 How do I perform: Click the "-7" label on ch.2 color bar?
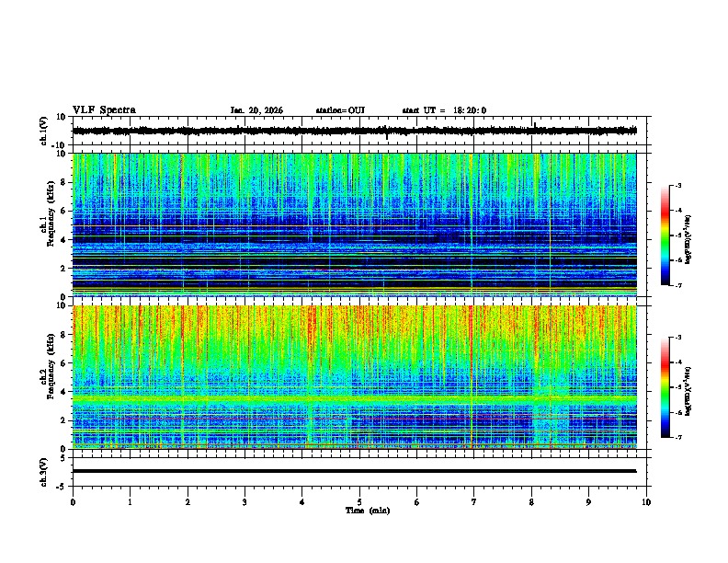(678, 437)
